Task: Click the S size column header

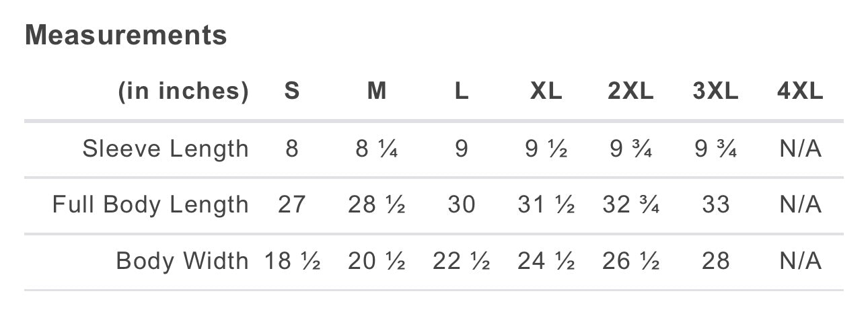Action: coord(291,91)
